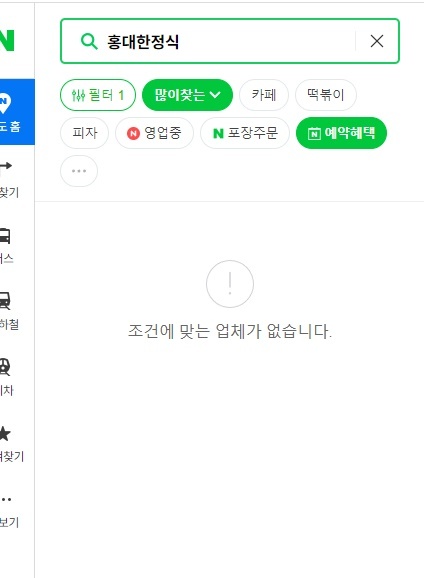Toggle the 영업중 open-now filter
Image resolution: width=424 pixels, height=578 pixels.
pyautogui.click(x=154, y=133)
